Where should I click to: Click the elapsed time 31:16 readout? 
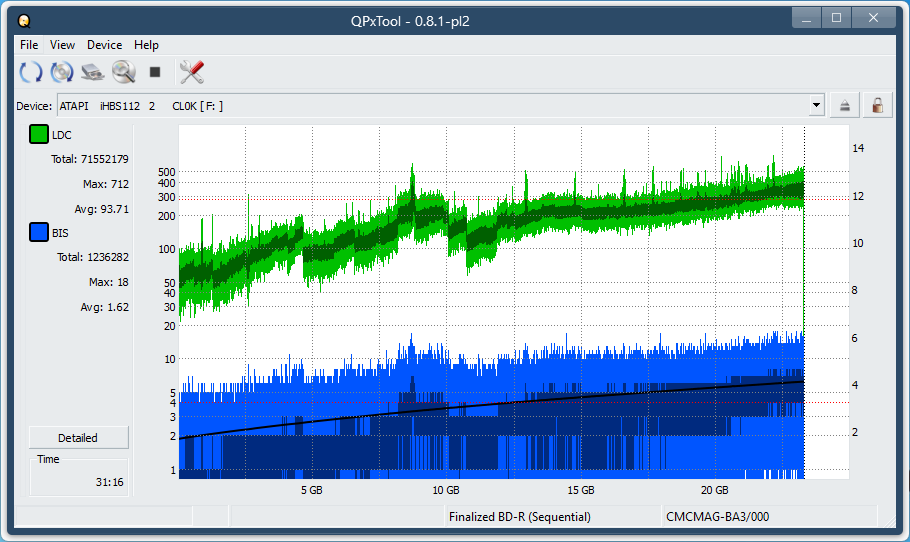click(x=110, y=482)
